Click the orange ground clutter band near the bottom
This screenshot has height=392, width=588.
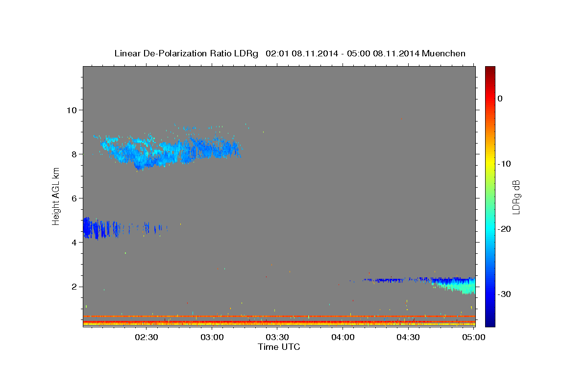[279, 317]
